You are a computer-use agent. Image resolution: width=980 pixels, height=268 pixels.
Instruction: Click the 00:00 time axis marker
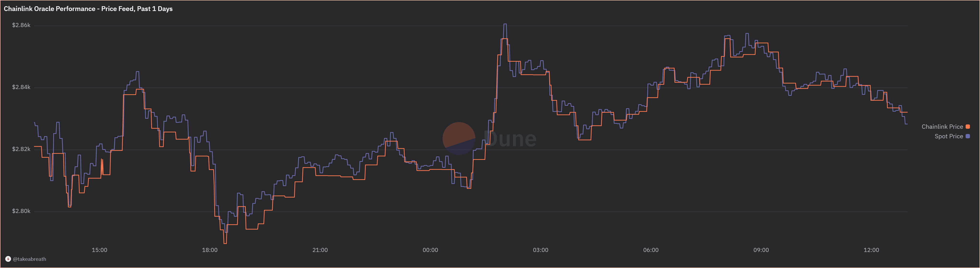click(x=430, y=250)
